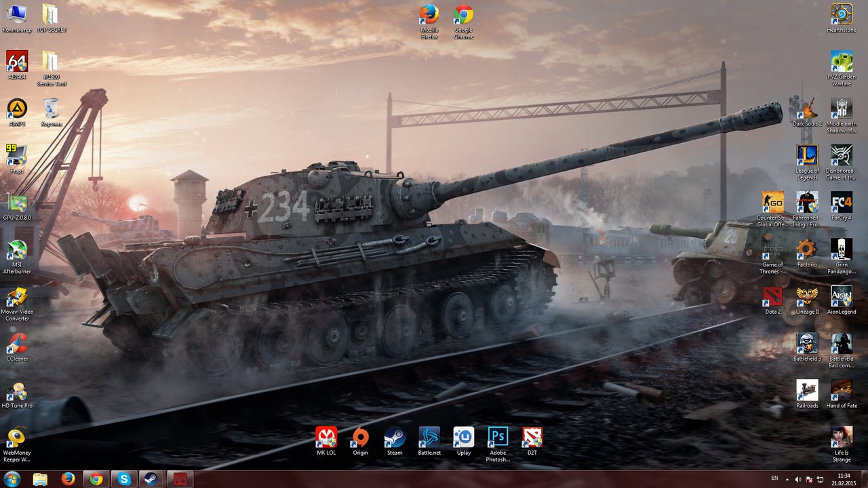Select the Uplay shortcut
Image resolution: width=868 pixels, height=488 pixels.
[464, 441]
